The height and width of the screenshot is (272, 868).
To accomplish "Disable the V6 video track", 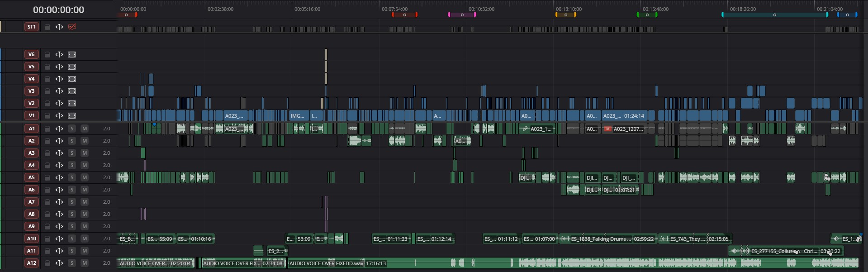I will (72, 54).
